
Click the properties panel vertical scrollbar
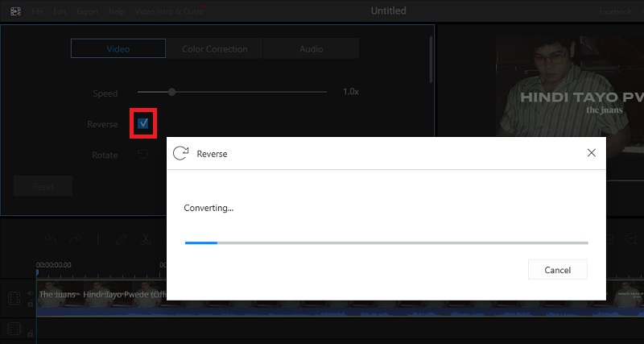pyautogui.click(x=431, y=60)
